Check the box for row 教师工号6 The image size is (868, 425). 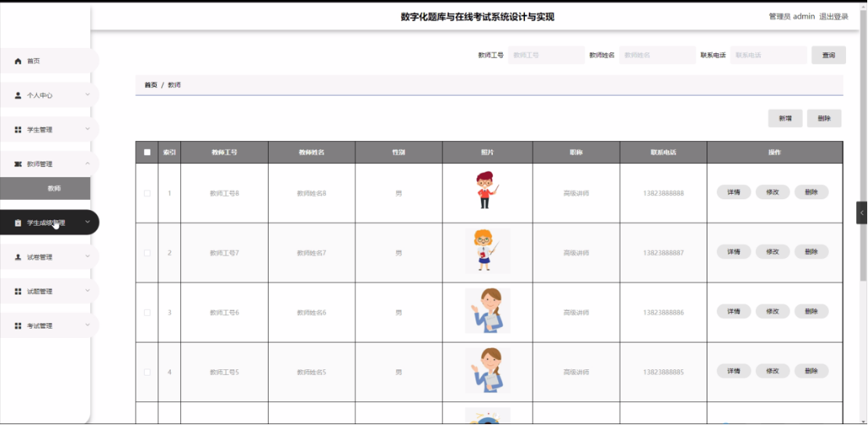[x=147, y=313]
